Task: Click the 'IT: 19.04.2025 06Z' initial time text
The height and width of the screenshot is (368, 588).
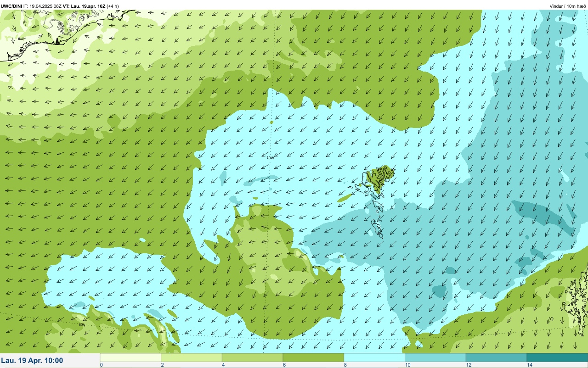Action: [x=42, y=6]
